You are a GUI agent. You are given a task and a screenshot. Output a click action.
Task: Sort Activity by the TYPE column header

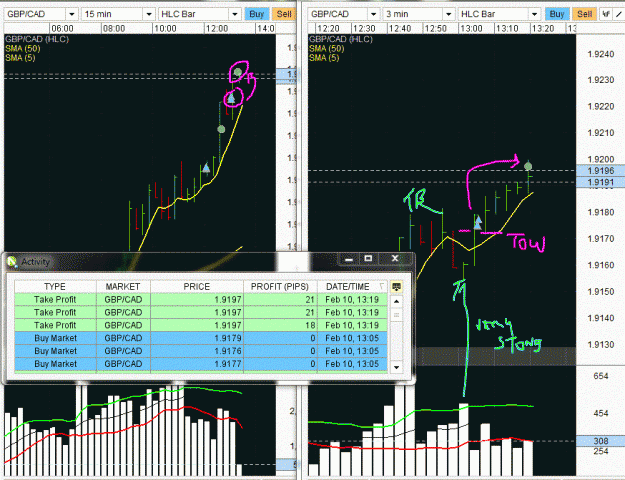coord(55,287)
